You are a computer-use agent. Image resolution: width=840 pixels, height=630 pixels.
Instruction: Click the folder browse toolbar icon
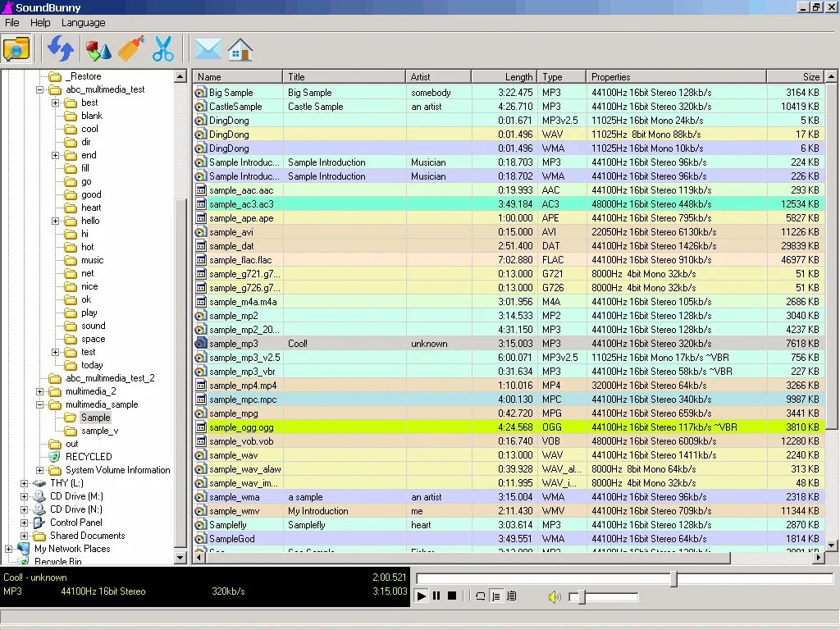(16, 49)
